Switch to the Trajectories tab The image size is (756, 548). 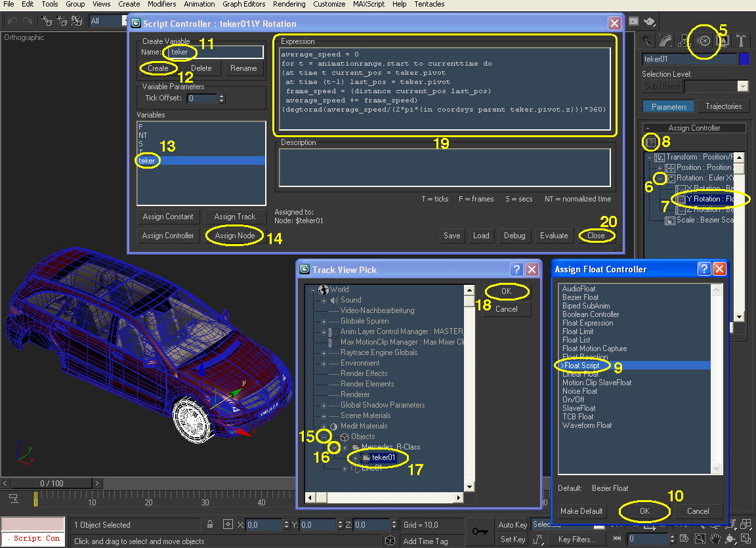tap(723, 106)
